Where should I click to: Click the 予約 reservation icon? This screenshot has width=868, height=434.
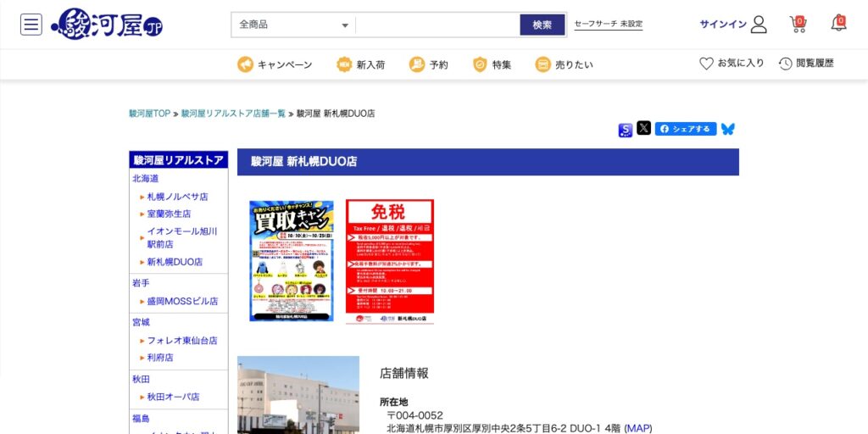click(417, 64)
